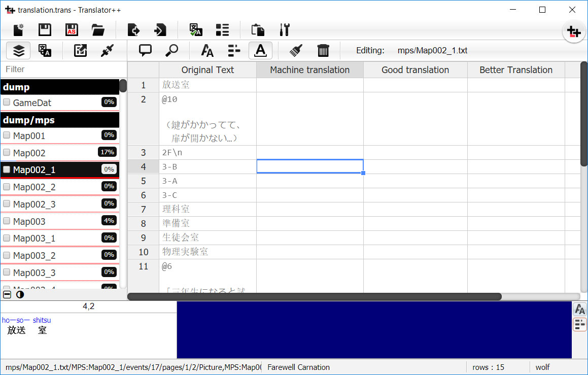Screen dimensions: 588x375
Task: Open the trash/delete tool
Action: pyautogui.click(x=323, y=50)
